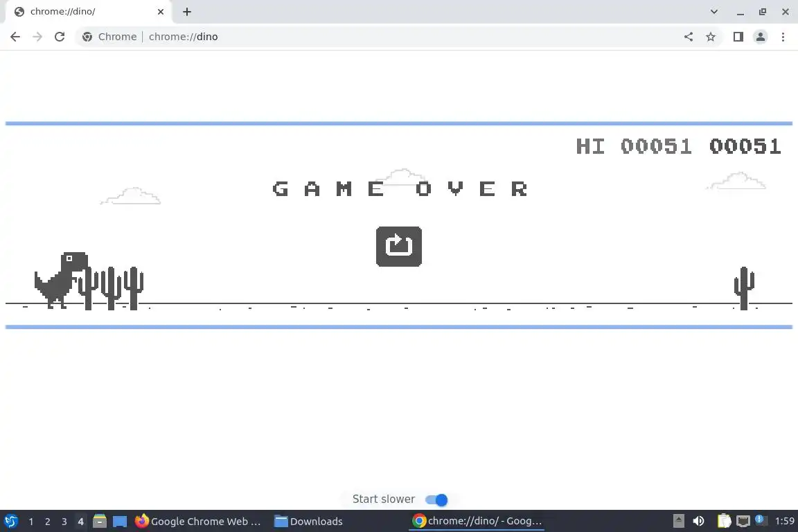Open a new tab with the plus button
The width and height of the screenshot is (798, 532).
pyautogui.click(x=187, y=12)
